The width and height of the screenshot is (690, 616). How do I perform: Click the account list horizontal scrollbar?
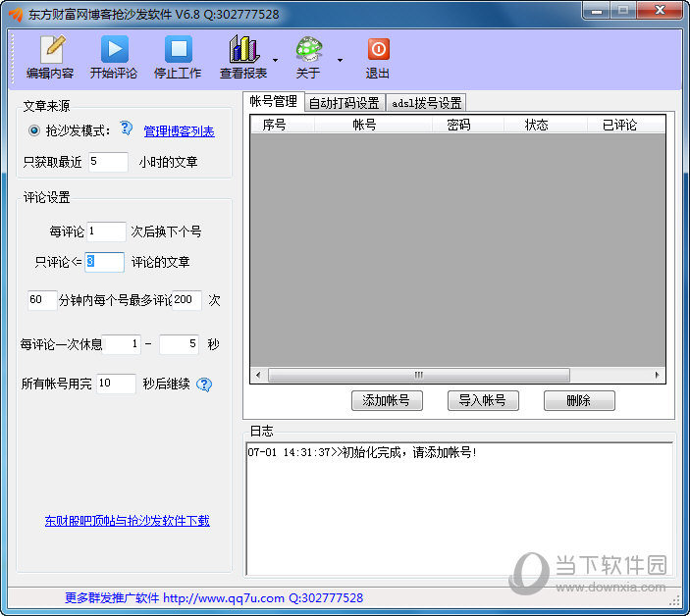pos(419,376)
